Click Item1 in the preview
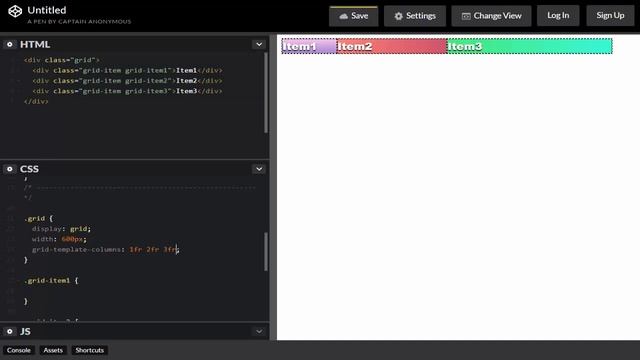 (x=309, y=46)
